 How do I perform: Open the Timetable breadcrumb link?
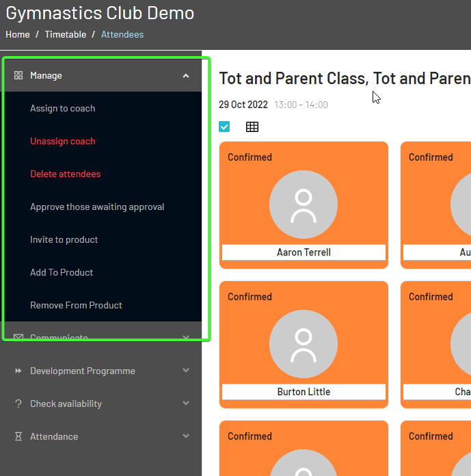coord(66,35)
